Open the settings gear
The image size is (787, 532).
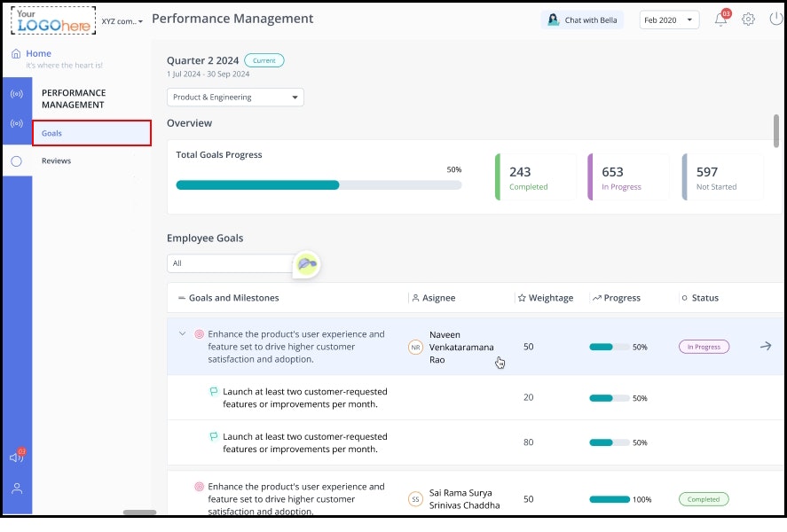click(748, 18)
